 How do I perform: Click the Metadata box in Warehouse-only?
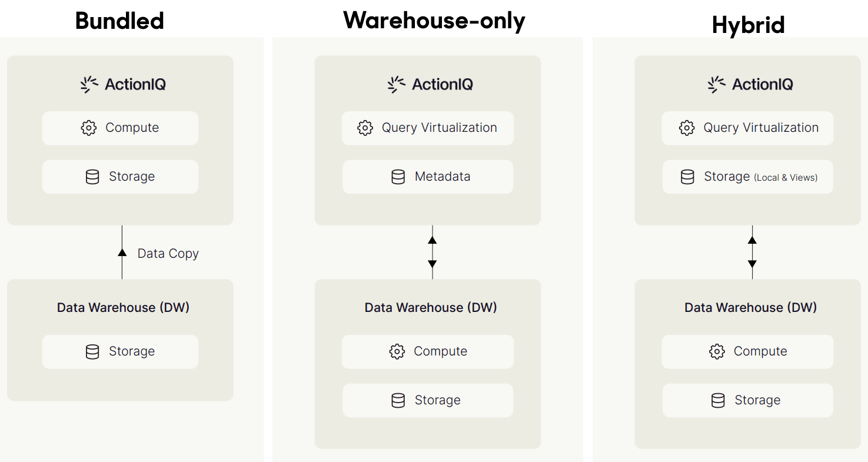(x=428, y=177)
